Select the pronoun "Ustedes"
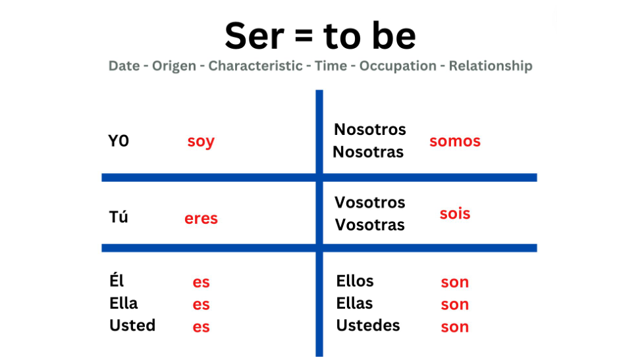Image resolution: width=644 pixels, height=362 pixels. (368, 326)
